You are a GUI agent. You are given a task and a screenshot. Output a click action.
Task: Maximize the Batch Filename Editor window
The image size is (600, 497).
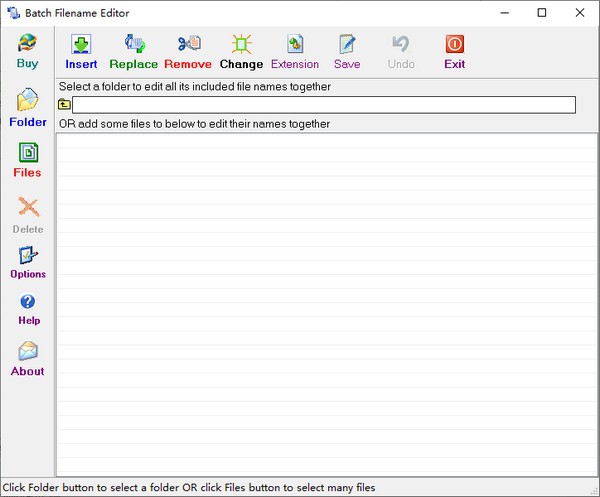click(x=541, y=13)
